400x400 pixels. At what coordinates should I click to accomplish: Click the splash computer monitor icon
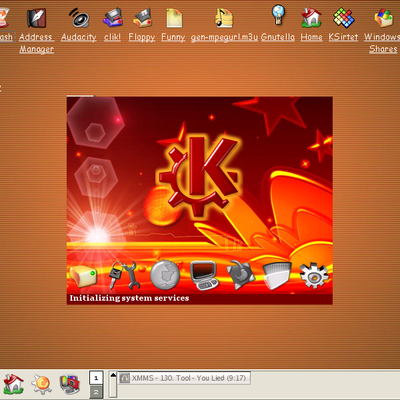coord(204,275)
